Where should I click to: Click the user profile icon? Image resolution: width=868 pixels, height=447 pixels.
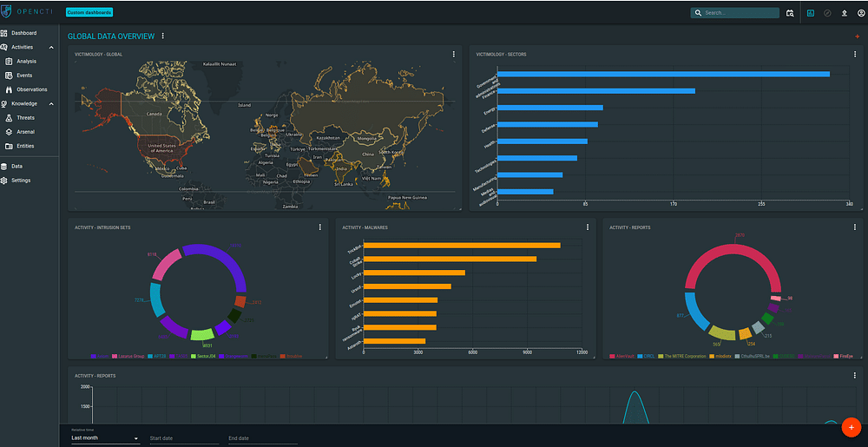coord(861,13)
